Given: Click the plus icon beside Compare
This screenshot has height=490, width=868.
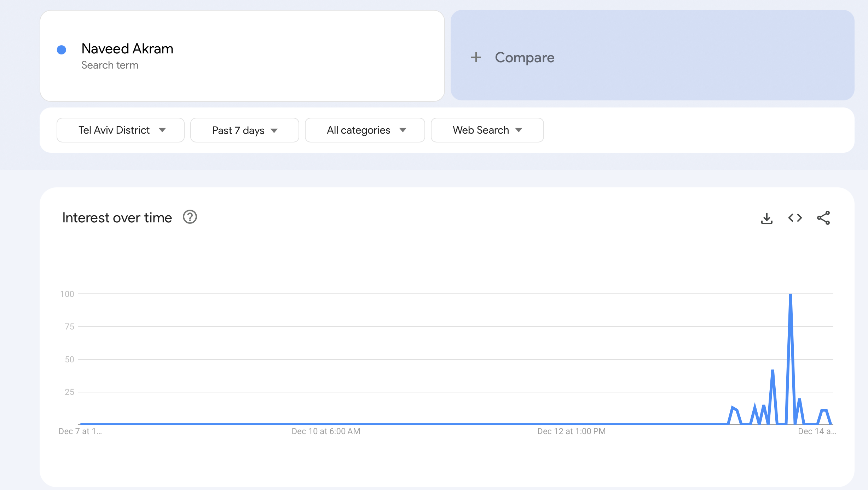Looking at the screenshot, I should click(x=476, y=57).
